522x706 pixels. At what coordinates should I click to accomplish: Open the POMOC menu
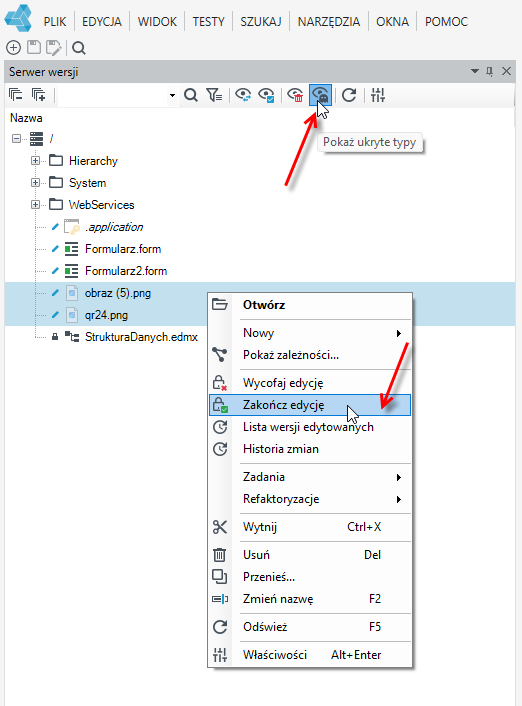[446, 22]
